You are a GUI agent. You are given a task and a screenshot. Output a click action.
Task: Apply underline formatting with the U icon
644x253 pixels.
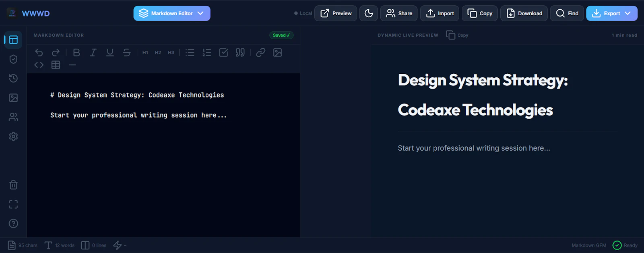[x=110, y=52]
